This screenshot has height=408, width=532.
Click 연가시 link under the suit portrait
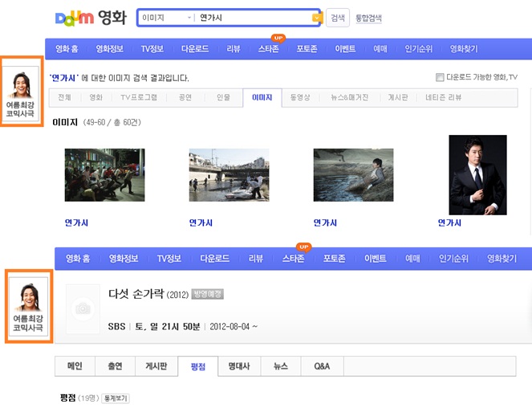[449, 222]
